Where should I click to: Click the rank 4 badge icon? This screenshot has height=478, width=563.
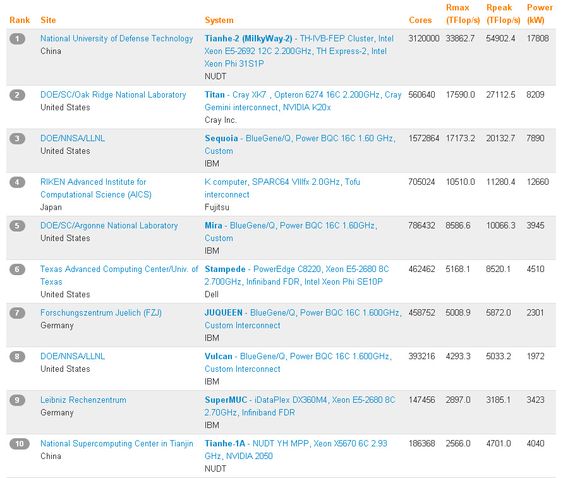(17, 182)
